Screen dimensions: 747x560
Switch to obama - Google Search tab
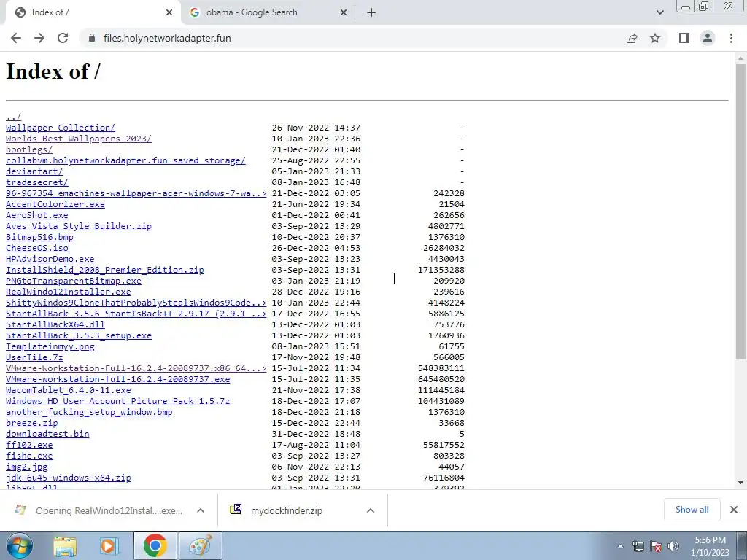point(268,12)
